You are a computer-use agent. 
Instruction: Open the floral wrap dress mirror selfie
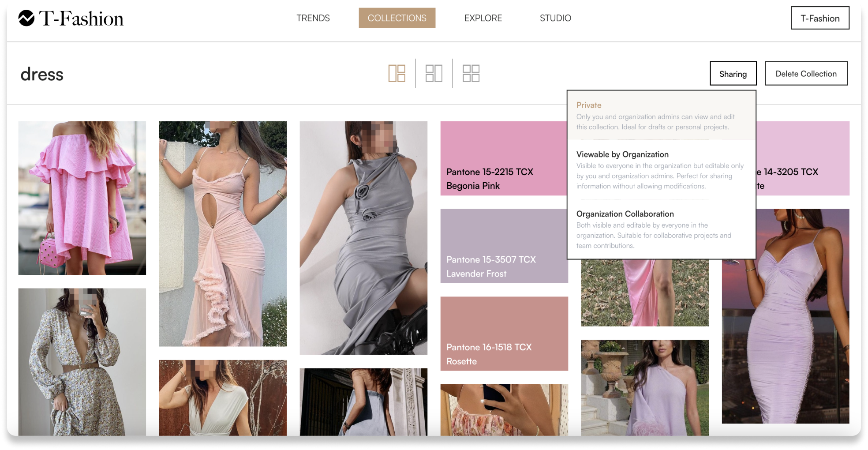pyautogui.click(x=82, y=362)
